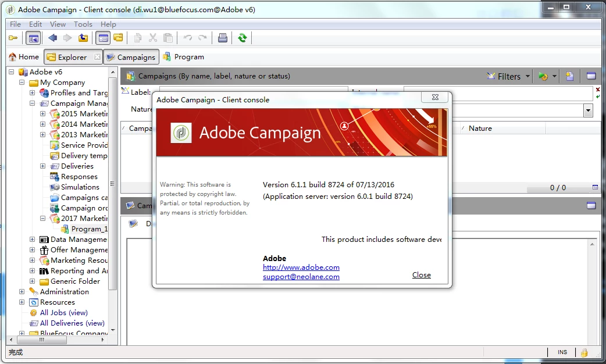Click the list counter icon next to 0 / 0

point(595,187)
